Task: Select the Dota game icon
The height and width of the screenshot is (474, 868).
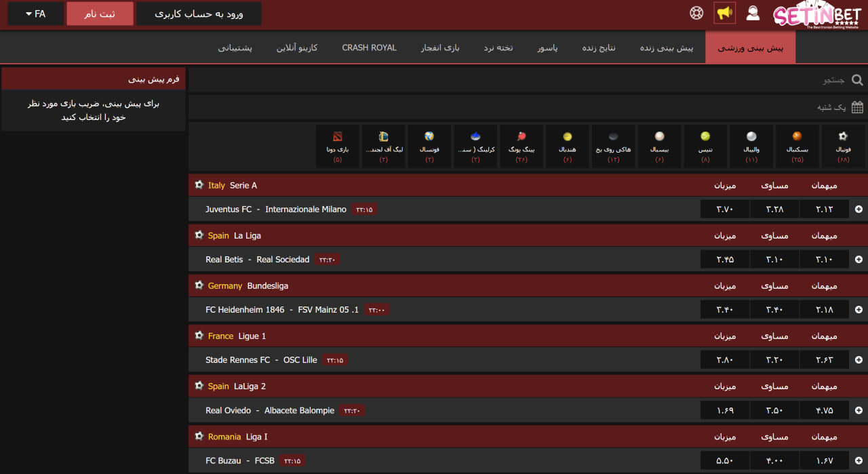Action: (337, 146)
